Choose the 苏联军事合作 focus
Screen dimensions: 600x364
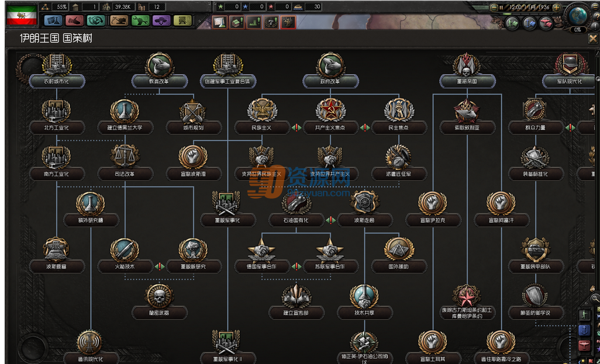[x=330, y=256]
